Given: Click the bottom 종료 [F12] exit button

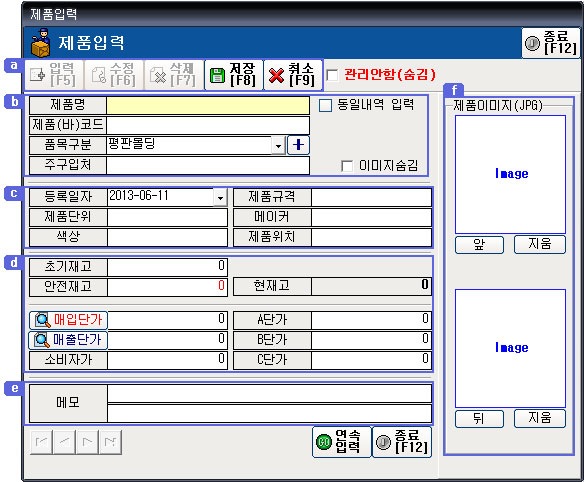Looking at the screenshot, I should [x=402, y=442].
